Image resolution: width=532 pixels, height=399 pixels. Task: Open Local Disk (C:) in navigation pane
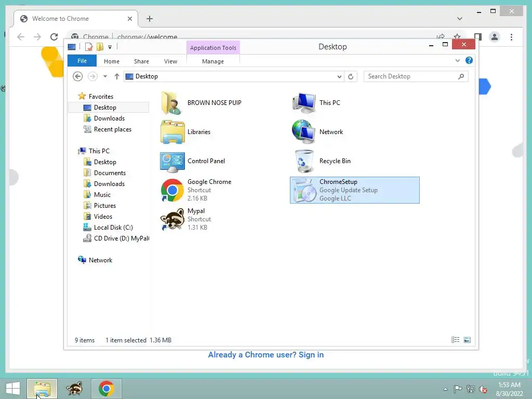click(x=109, y=228)
